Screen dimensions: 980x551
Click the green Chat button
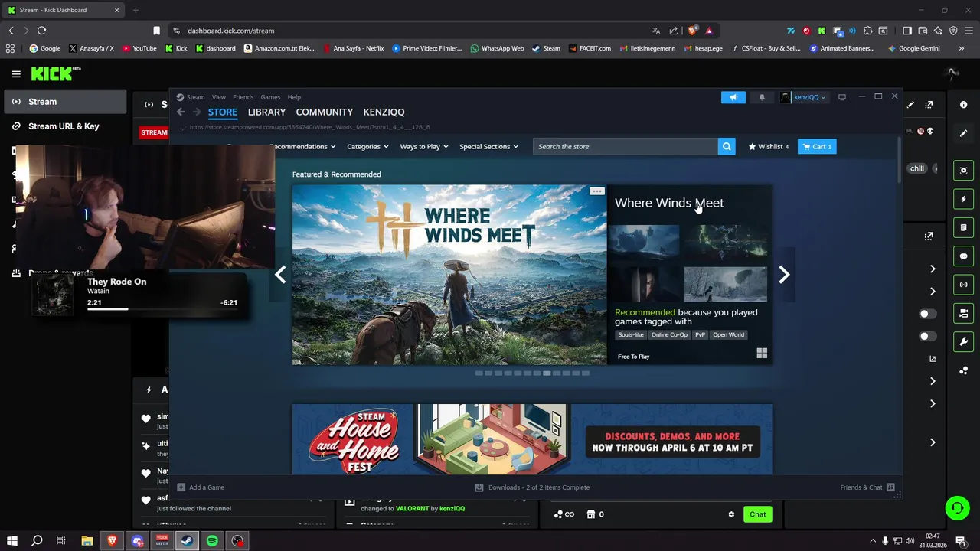pyautogui.click(x=757, y=514)
